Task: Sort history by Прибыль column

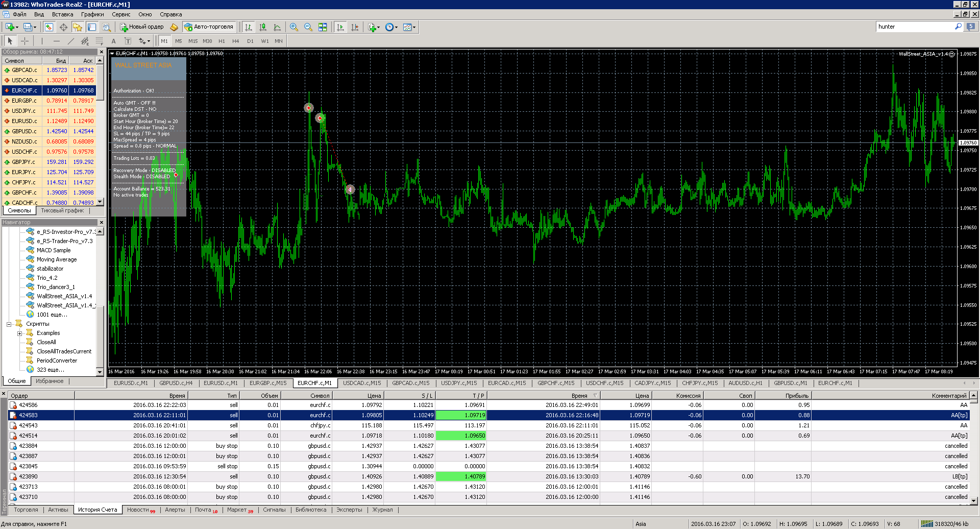Action: coord(783,396)
